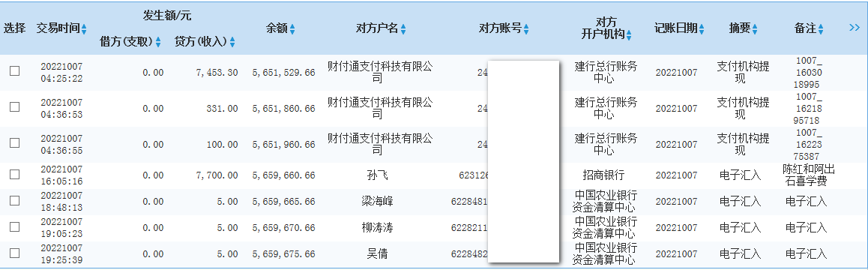
Task: Tick checkbox for 18:48:13 transaction
Action: coord(15,201)
